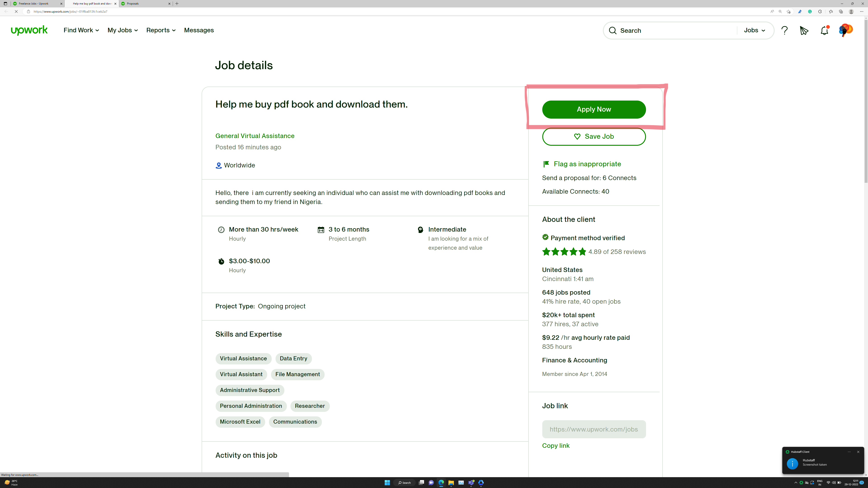Click the Save Job button
The width and height of the screenshot is (868, 488).
click(x=594, y=136)
